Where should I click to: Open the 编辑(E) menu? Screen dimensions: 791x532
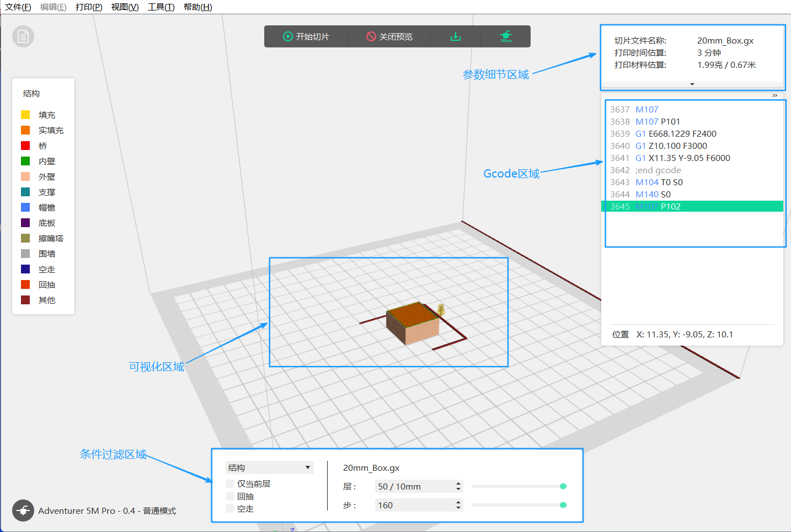(54, 7)
